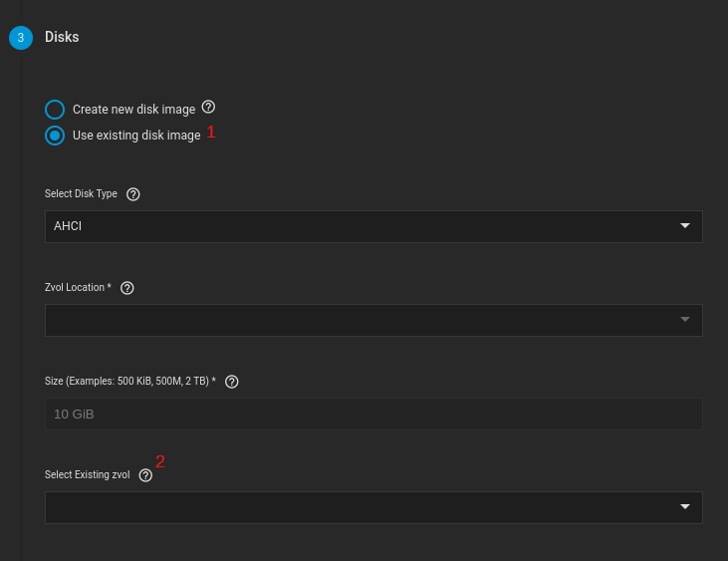
Task: Click the "Select Disk Type" field label
Action: click(x=81, y=194)
